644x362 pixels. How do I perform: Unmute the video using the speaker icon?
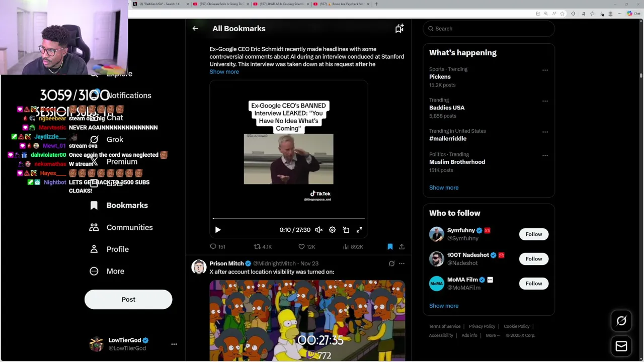(318, 230)
